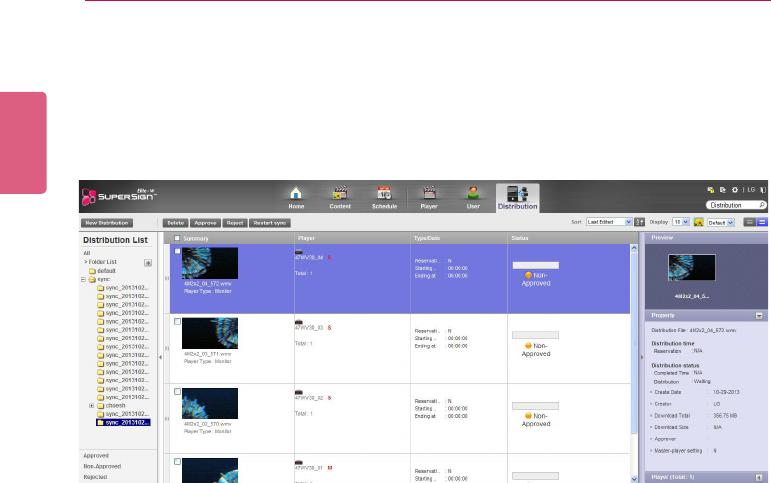The width and height of the screenshot is (771, 483).
Task: Filter by Approved distributions
Action: (96, 456)
